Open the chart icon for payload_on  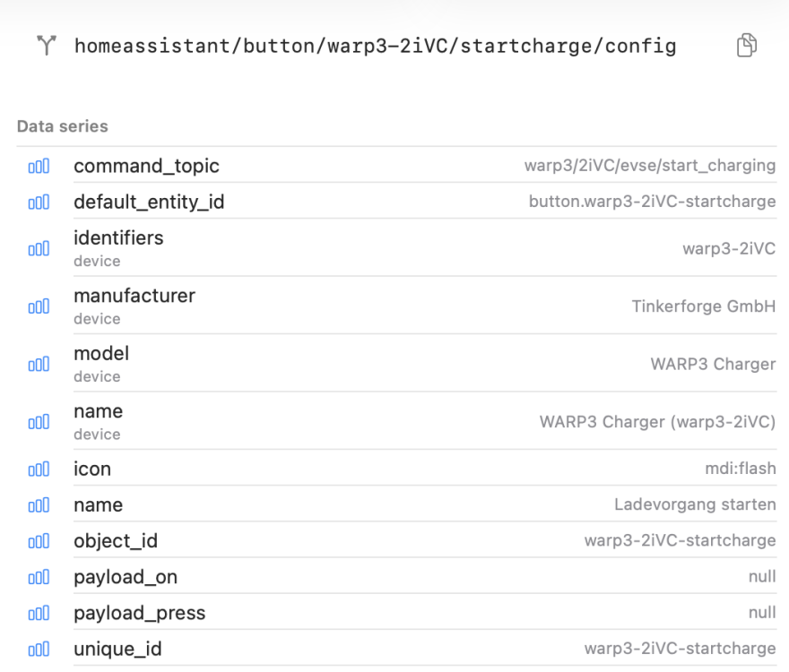point(39,577)
